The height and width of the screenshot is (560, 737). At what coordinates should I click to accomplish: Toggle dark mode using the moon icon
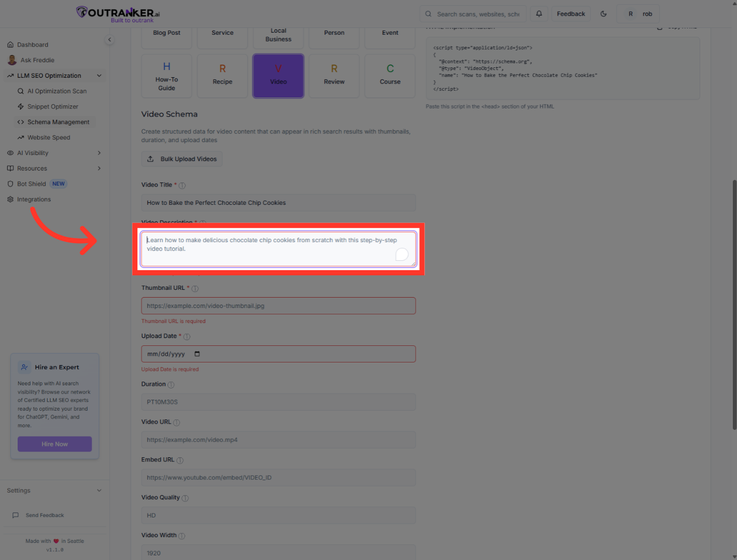pyautogui.click(x=603, y=13)
